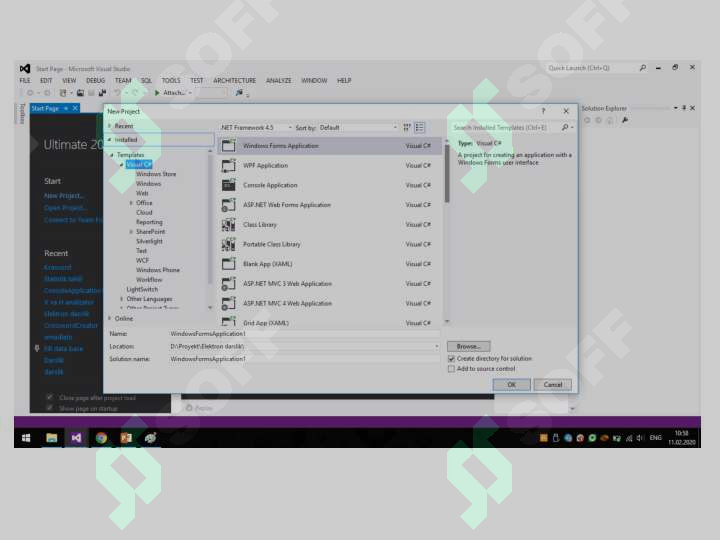Open Google Chrome from the taskbar
720x540 pixels.
[x=101, y=438]
